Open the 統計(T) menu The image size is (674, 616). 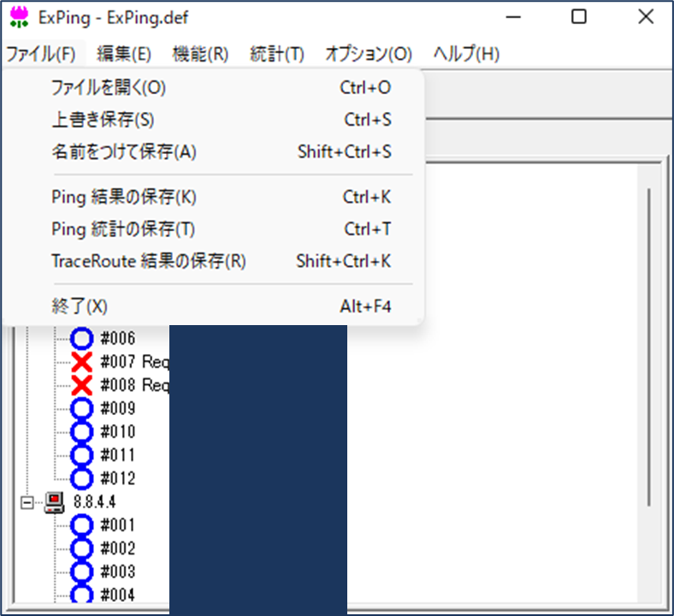pyautogui.click(x=277, y=54)
